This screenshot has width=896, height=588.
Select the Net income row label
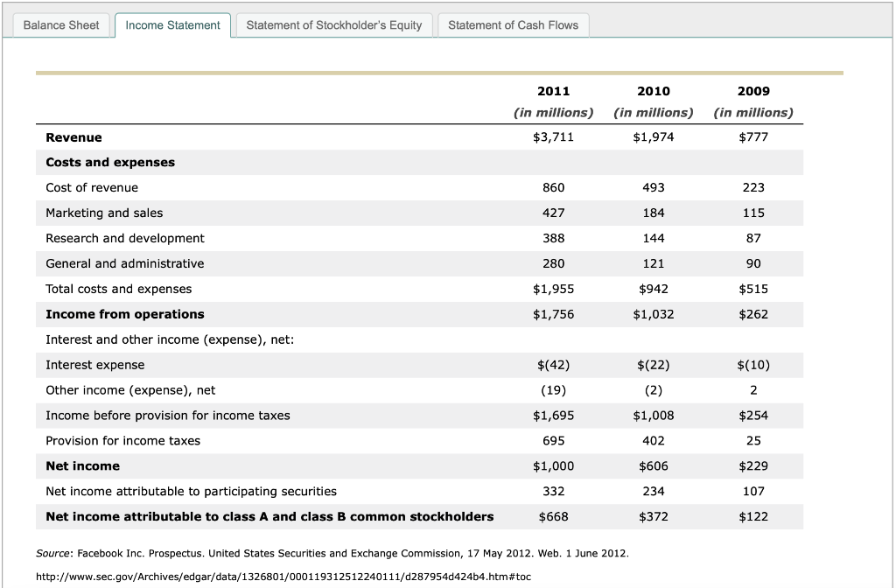tap(83, 466)
